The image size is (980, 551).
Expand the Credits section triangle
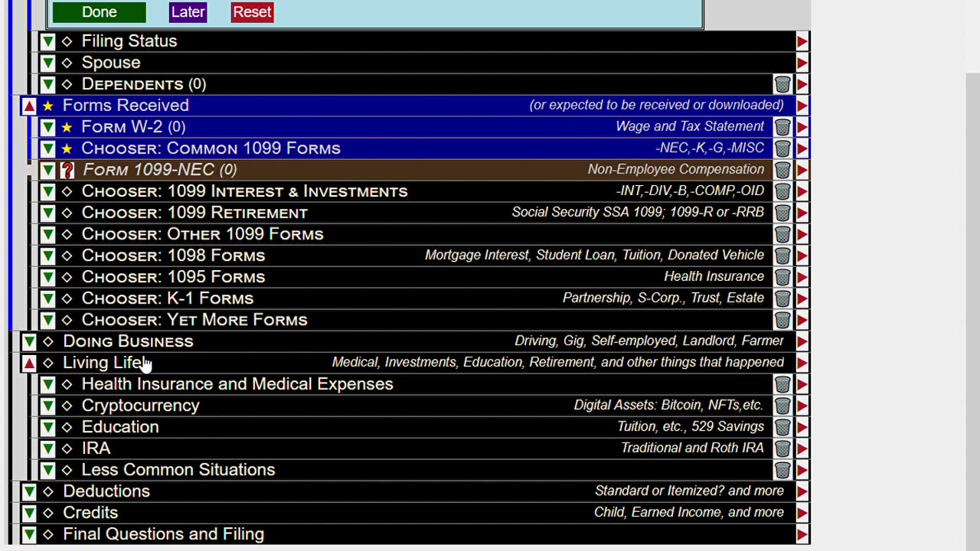tap(28, 513)
